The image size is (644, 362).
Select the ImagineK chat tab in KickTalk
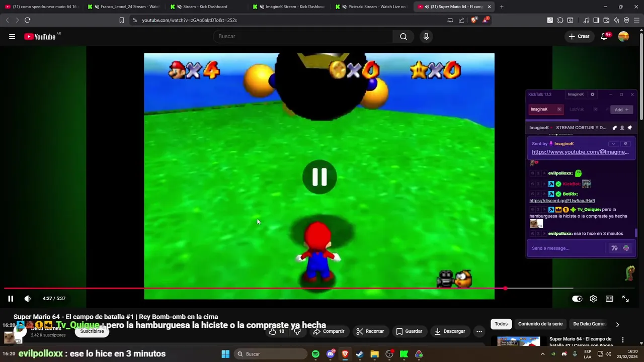545,109
